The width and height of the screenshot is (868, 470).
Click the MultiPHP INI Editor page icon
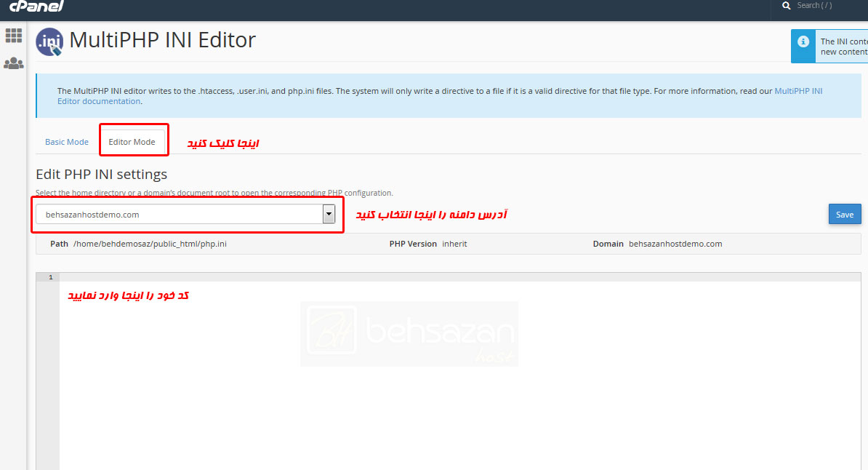click(x=49, y=41)
